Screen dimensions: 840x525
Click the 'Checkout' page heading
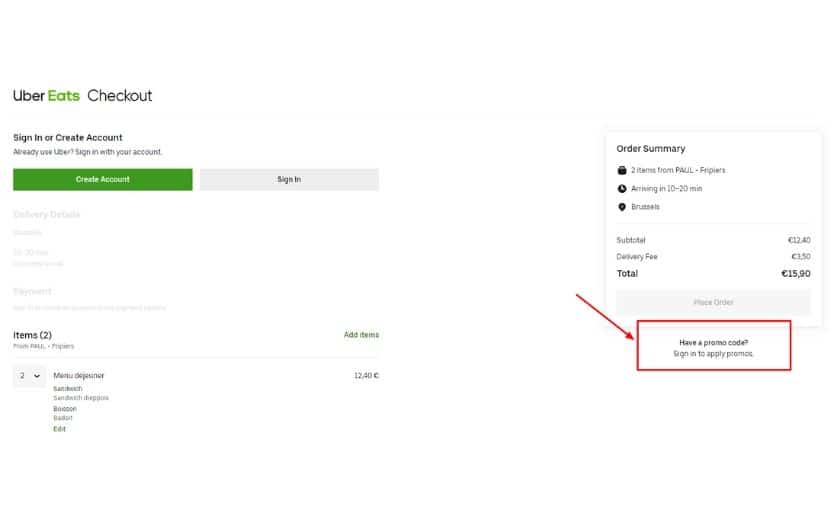tap(119, 96)
